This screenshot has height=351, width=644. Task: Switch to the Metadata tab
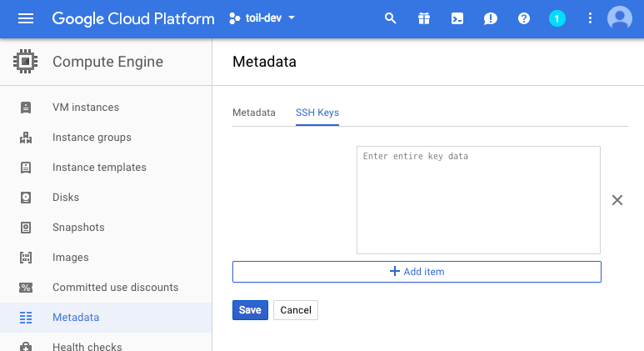pyautogui.click(x=253, y=113)
